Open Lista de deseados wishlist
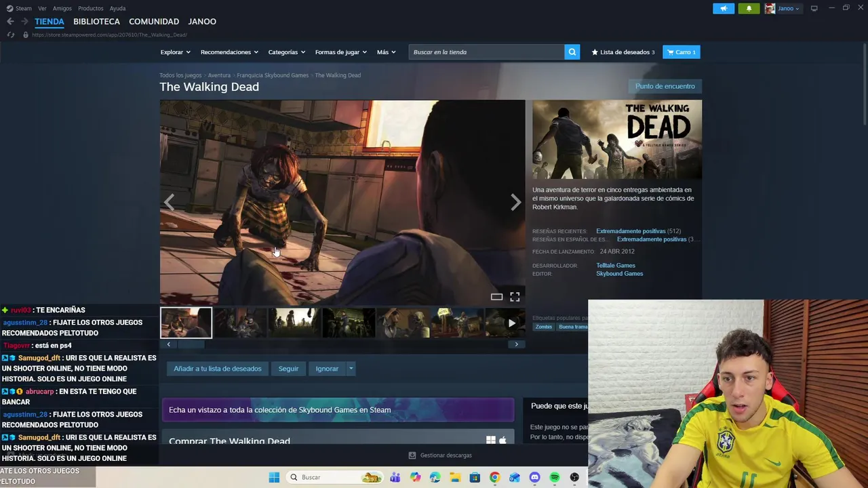This screenshot has height=488, width=868. tap(623, 52)
